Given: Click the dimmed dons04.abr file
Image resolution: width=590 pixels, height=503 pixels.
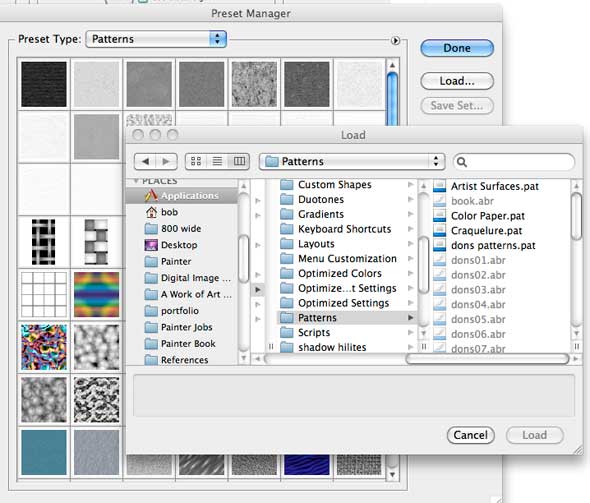Looking at the screenshot, I should (x=478, y=305).
